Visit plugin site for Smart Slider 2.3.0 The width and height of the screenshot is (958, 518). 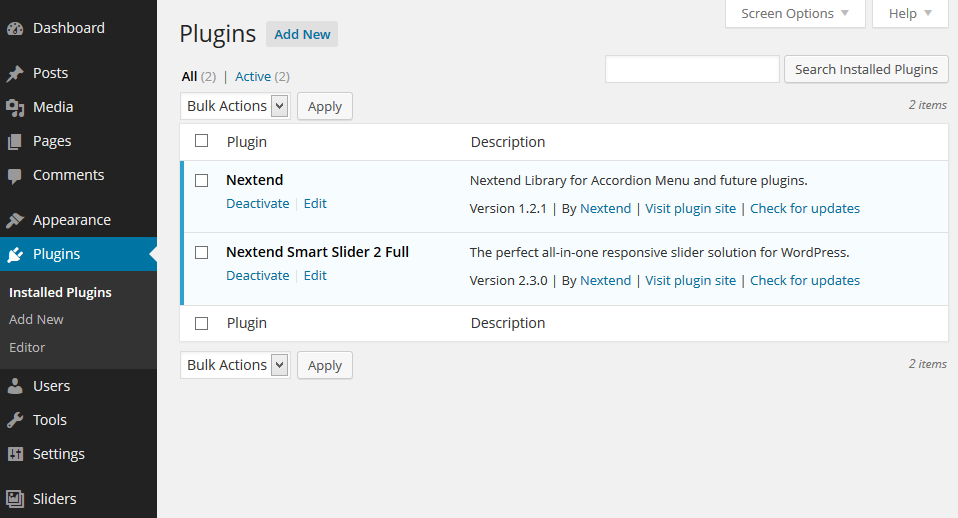click(x=690, y=281)
